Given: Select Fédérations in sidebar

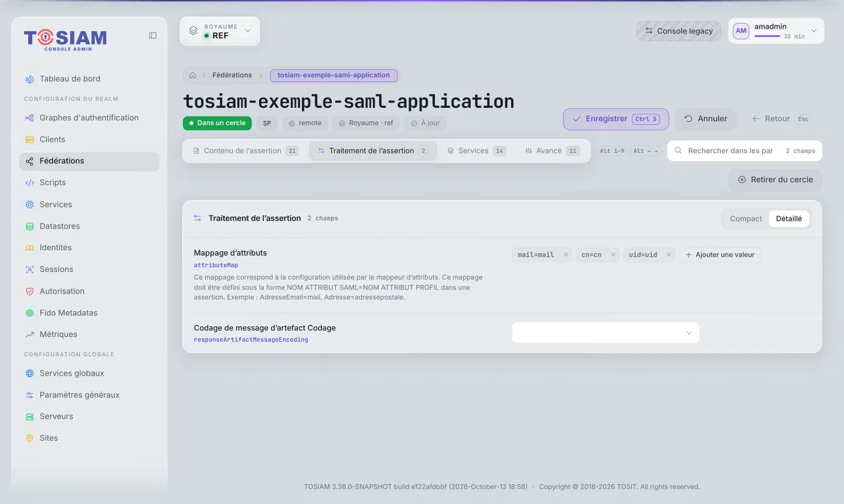Looking at the screenshot, I should pos(89,161).
